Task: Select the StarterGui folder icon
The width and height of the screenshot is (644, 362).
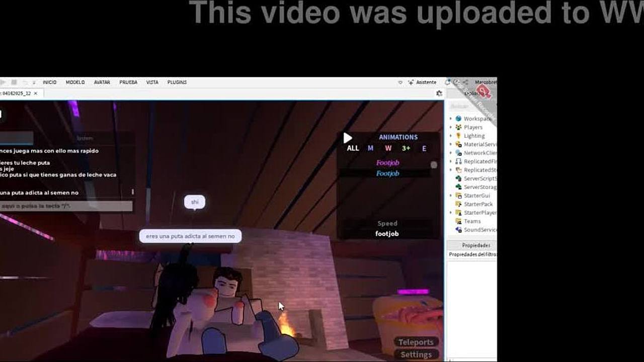Action: coord(458,196)
